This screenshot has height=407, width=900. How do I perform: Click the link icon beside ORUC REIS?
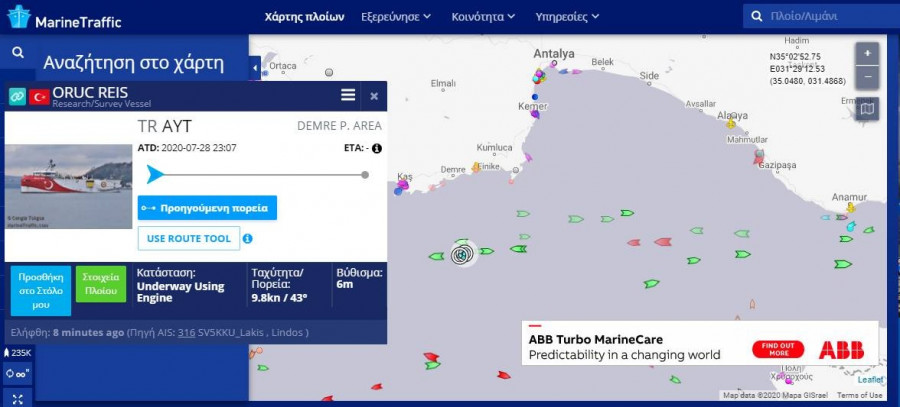(17, 96)
